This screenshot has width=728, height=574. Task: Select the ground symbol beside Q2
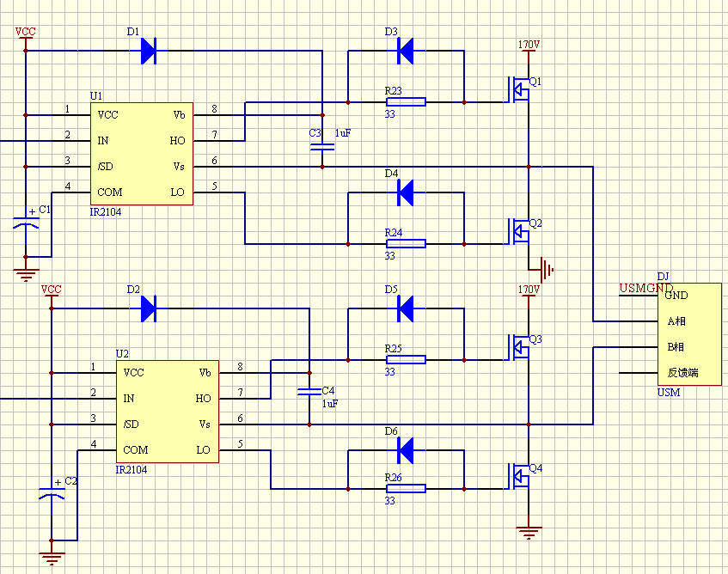click(544, 270)
